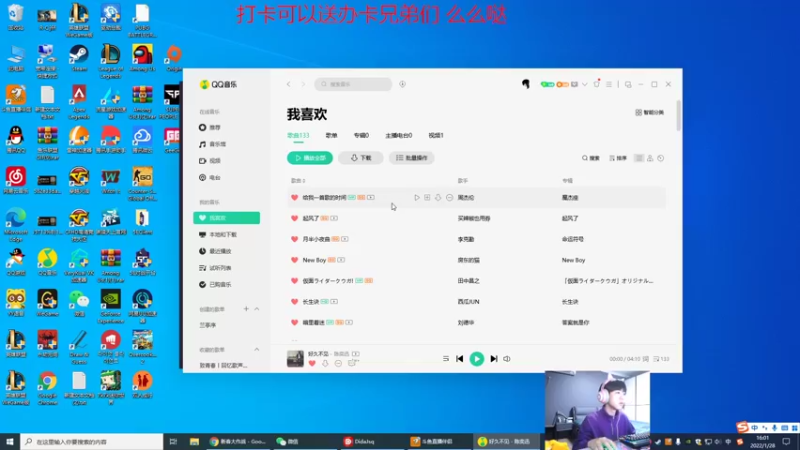This screenshot has height=450, width=800.
Task: Unlike the song 长生诀 heart
Action: (x=294, y=302)
